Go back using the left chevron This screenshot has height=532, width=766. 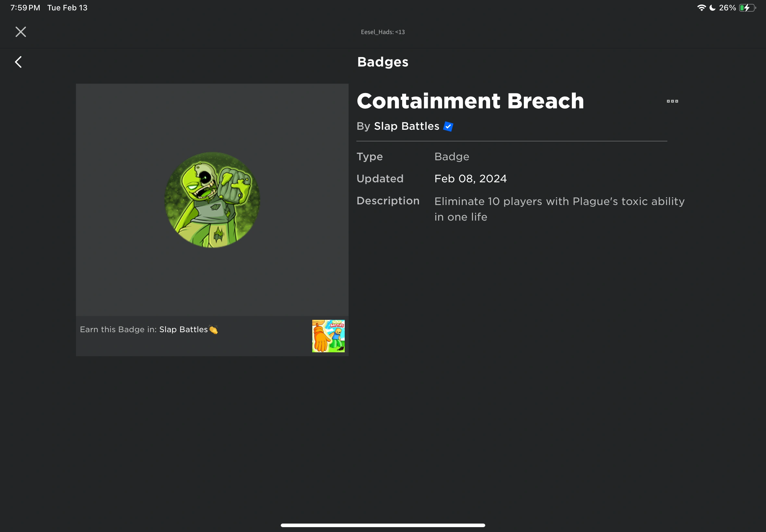point(19,62)
